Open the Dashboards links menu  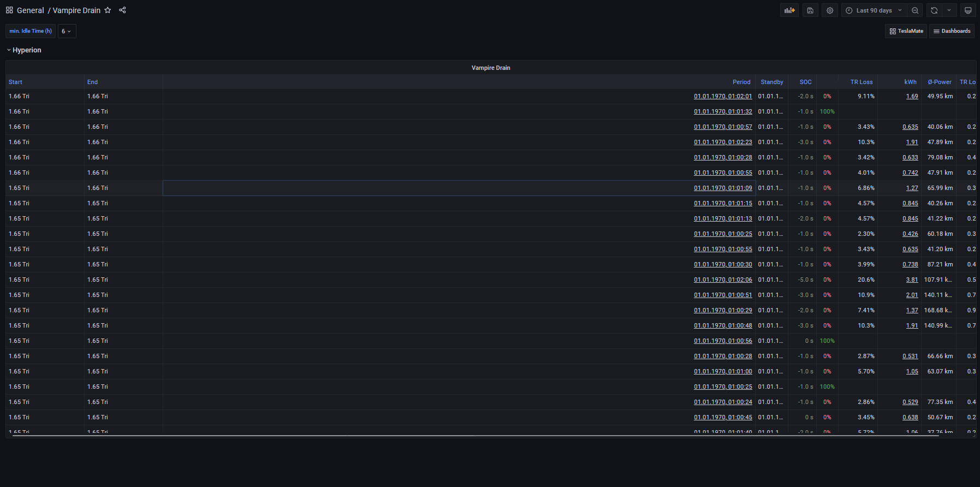[x=952, y=31]
